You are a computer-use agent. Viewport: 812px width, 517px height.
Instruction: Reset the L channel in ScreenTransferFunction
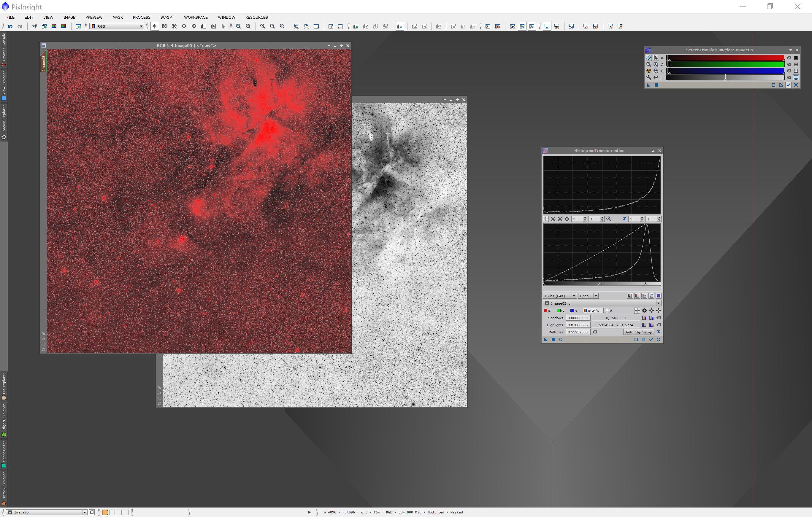(x=789, y=77)
